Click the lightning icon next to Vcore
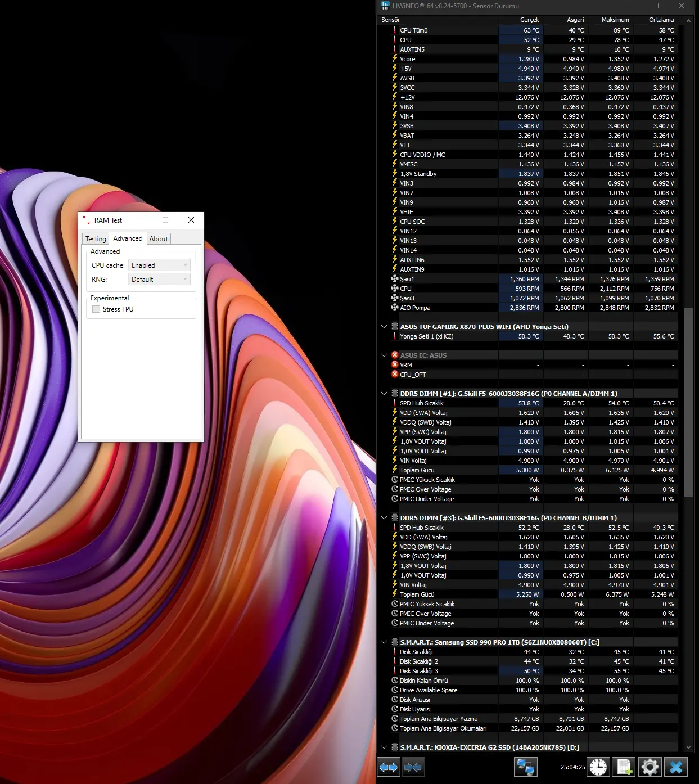The width and height of the screenshot is (699, 784). pyautogui.click(x=395, y=59)
